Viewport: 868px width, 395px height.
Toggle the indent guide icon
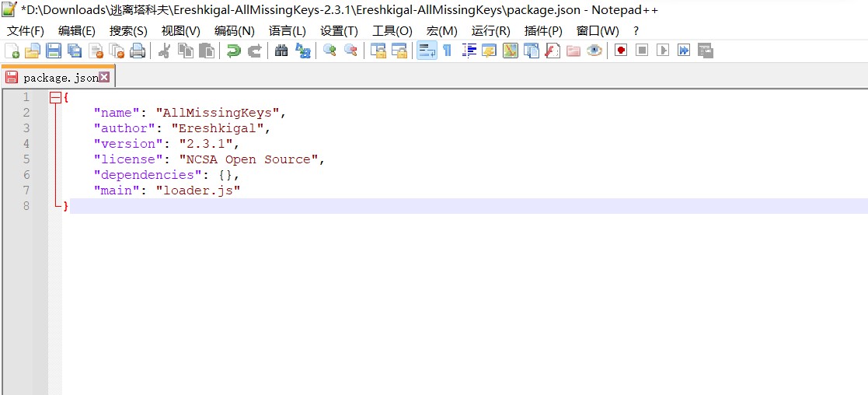coord(469,51)
